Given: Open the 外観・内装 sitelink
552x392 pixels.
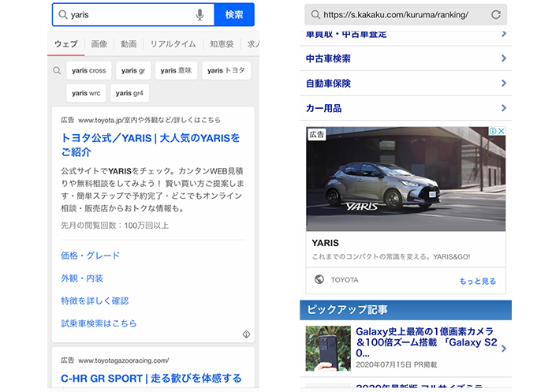Looking at the screenshot, I should click(82, 278).
